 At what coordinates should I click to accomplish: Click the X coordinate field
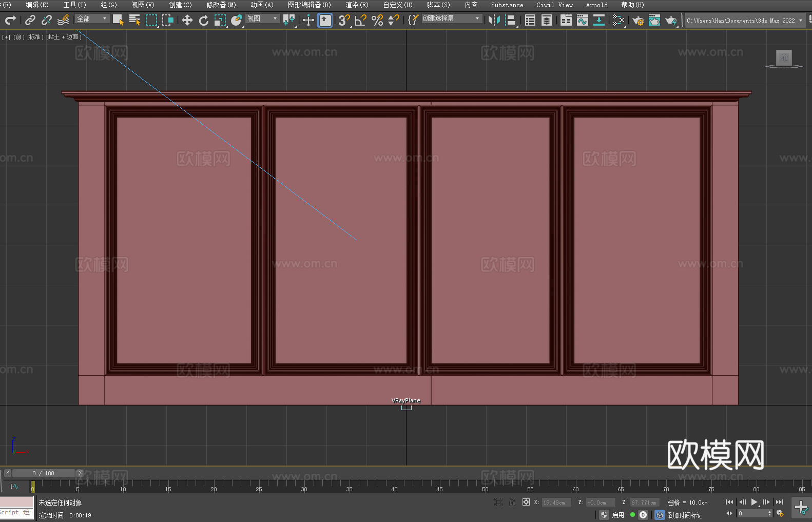point(556,502)
